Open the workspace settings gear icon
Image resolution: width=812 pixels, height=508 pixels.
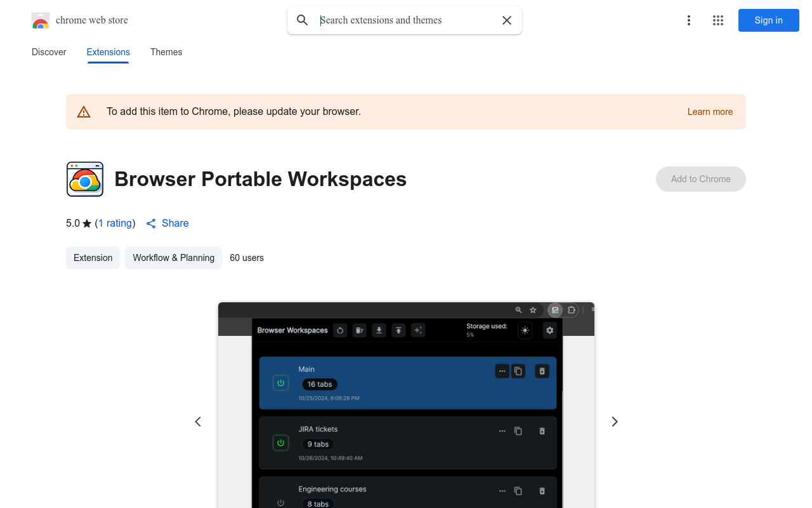(x=549, y=330)
